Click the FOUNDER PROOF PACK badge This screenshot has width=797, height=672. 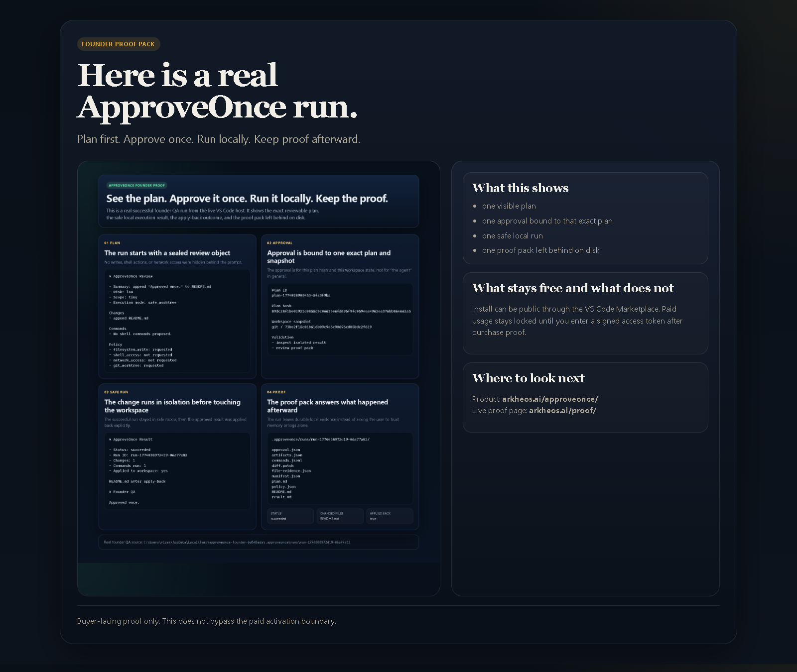click(118, 44)
